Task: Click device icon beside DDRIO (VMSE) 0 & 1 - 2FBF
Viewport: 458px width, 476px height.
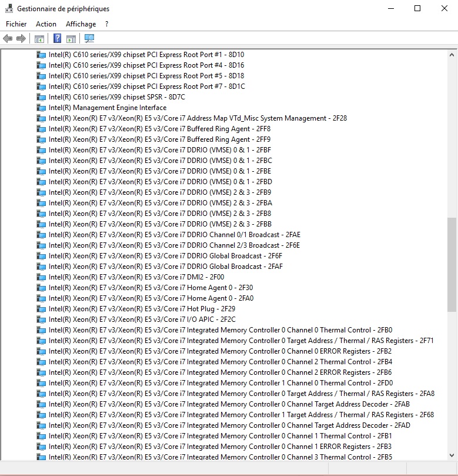Action: 41,150
